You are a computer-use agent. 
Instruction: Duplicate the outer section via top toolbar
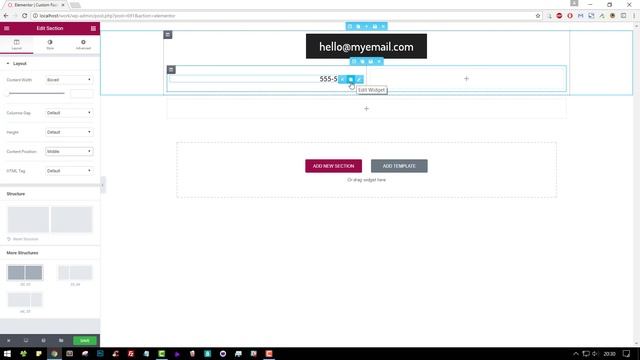358,27
